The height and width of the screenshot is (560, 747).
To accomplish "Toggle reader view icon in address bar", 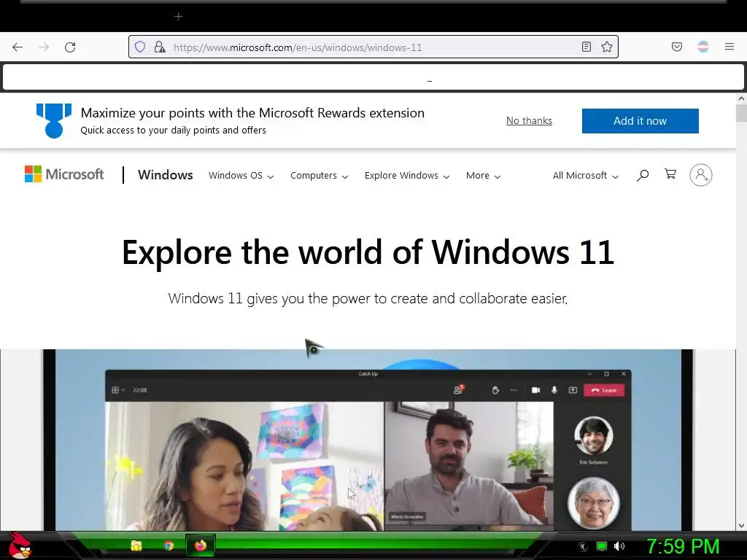I will point(587,47).
